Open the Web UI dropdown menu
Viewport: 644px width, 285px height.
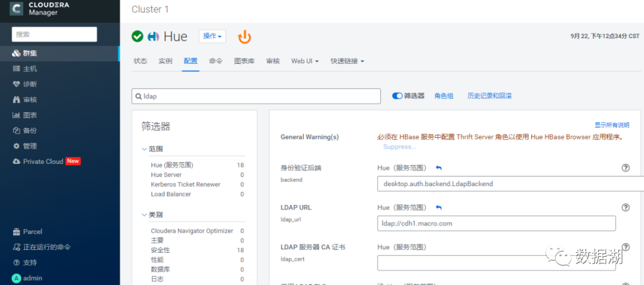305,61
